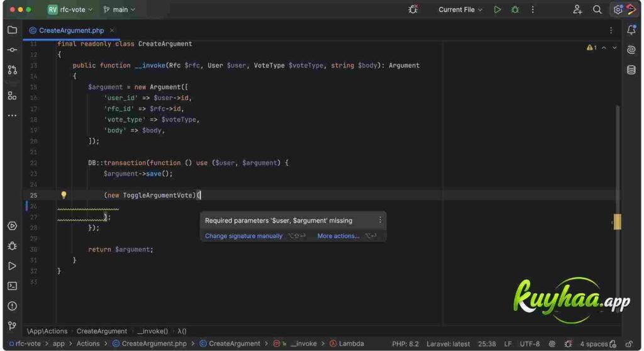This screenshot has height=351, width=644.
Task: Click the Change signature manually link
Action: [243, 236]
